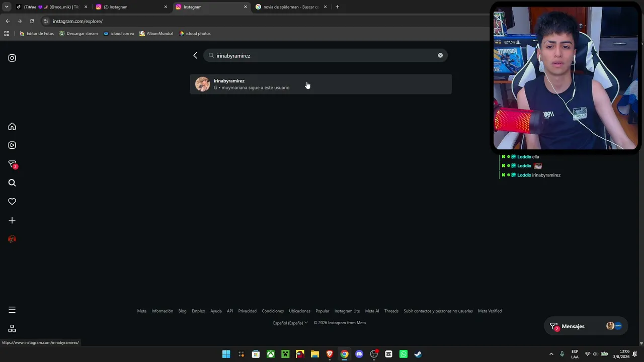Open the bookmarks apps grid icon
This screenshot has width=644, height=362.
7,34
